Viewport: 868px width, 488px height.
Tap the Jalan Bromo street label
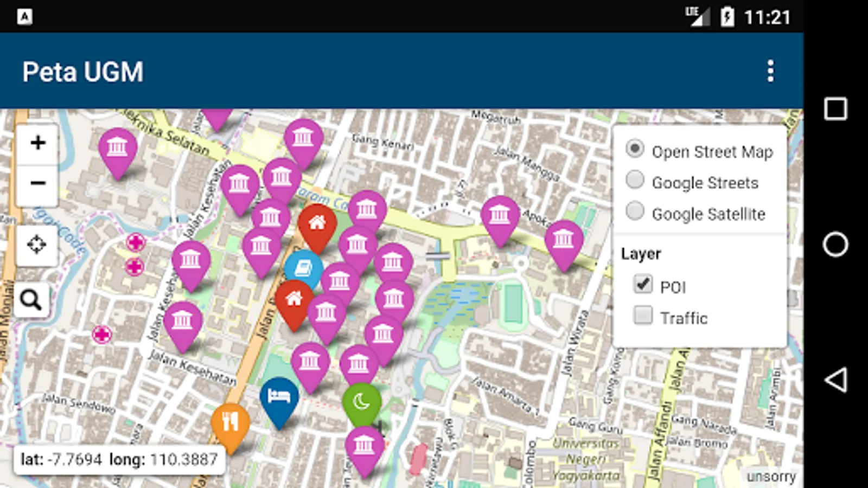pos(697,442)
